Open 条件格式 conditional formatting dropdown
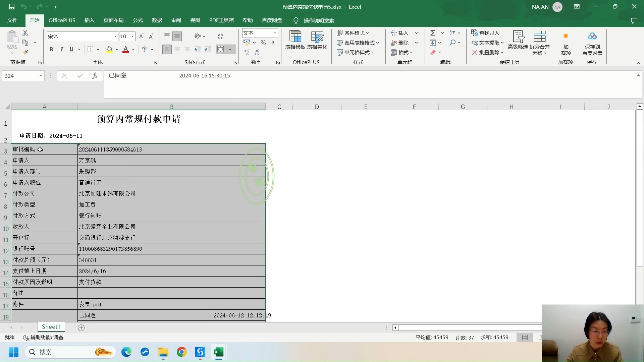The height and width of the screenshot is (362, 644). point(353,33)
